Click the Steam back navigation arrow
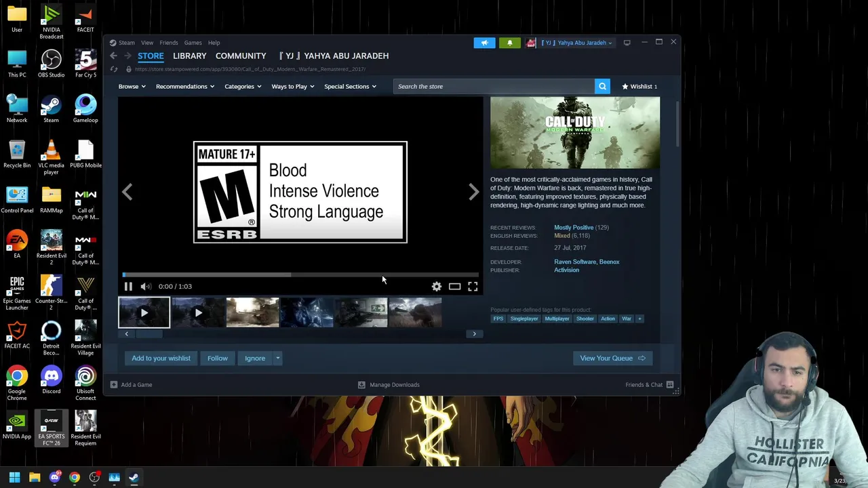Viewport: 868px width, 488px height. (114, 56)
